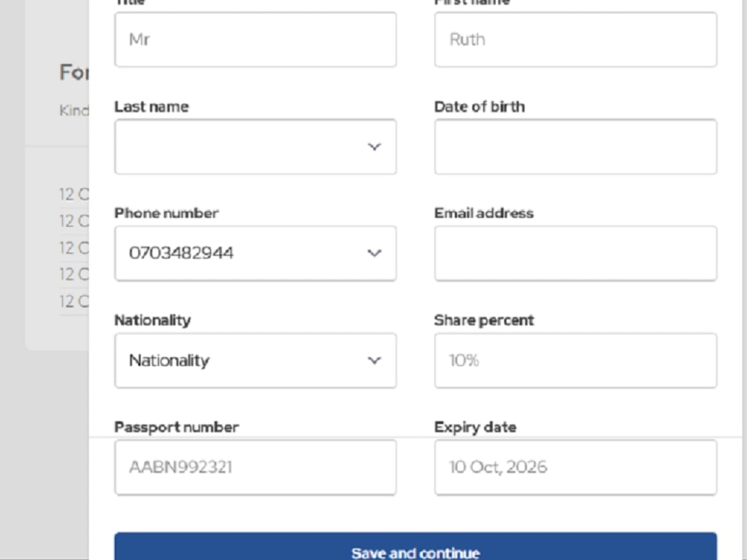Open the Nationality dropdown chevron
The height and width of the screenshot is (560, 747).
click(x=374, y=361)
